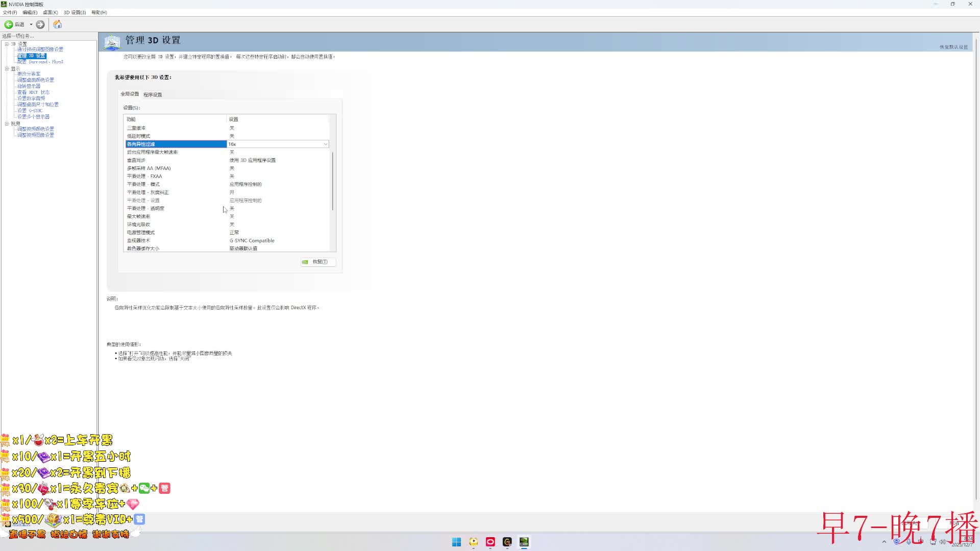Click the red circular taskbar app icon

tap(490, 542)
